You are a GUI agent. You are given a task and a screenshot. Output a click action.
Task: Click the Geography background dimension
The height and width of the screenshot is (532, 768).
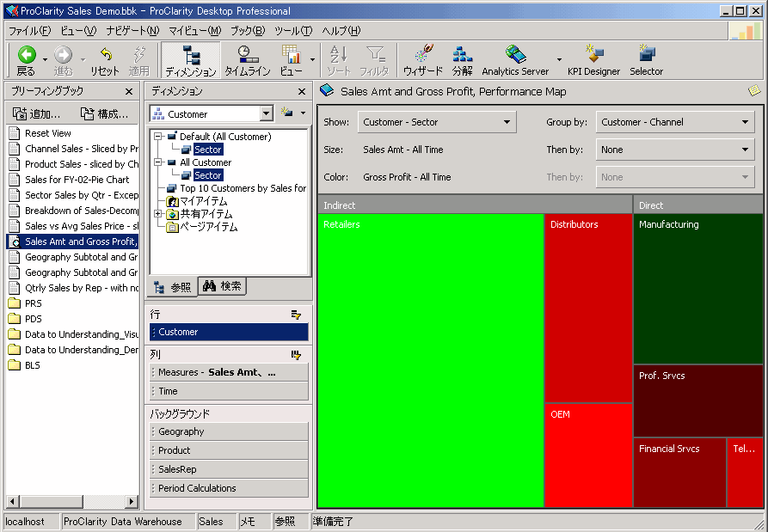click(x=229, y=431)
